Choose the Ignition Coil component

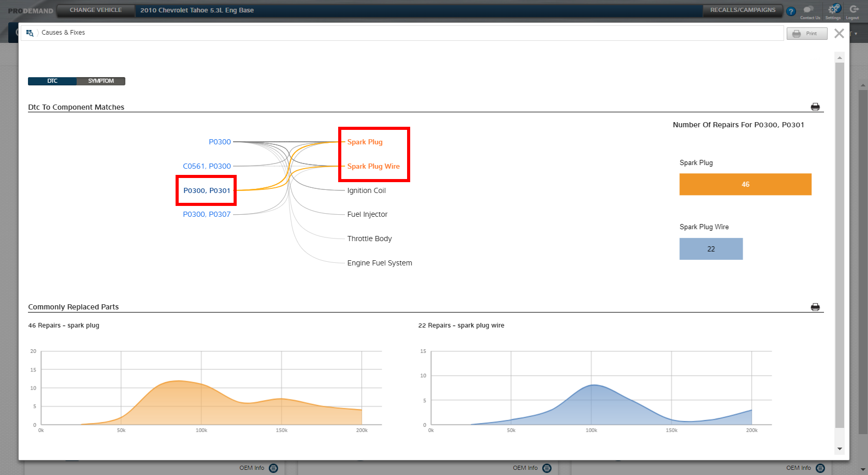(x=366, y=190)
